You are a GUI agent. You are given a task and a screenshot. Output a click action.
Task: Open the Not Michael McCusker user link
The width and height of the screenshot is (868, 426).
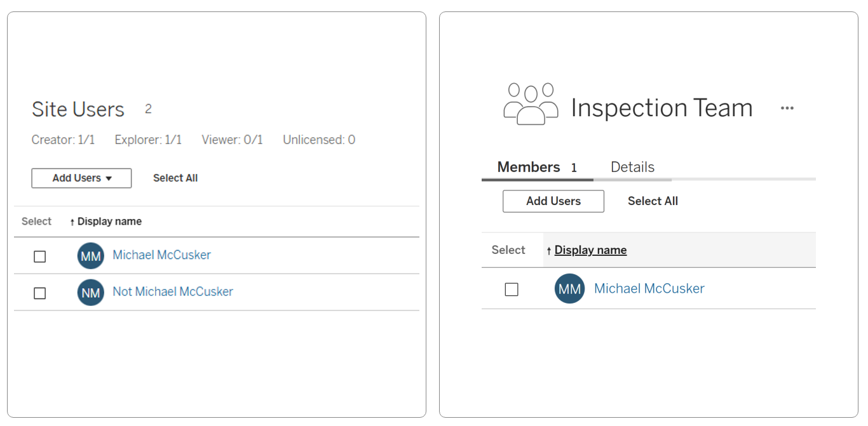pos(173,292)
